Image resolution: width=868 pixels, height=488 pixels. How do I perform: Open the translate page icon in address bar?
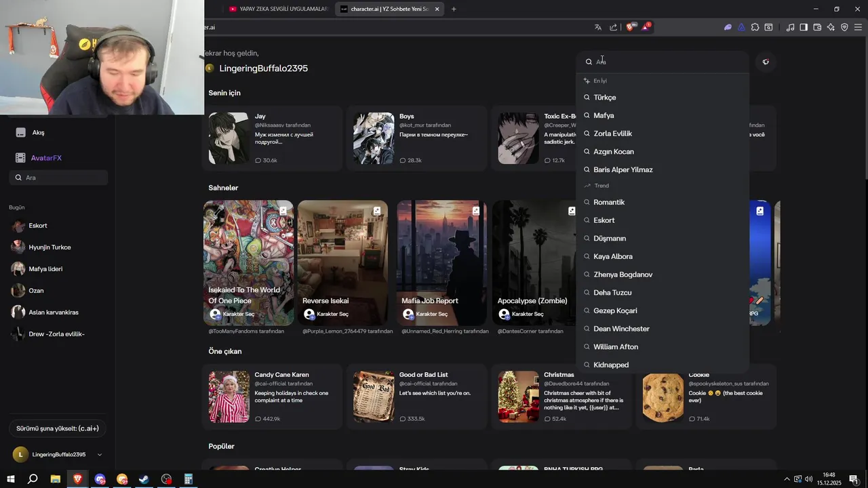pos(597,27)
